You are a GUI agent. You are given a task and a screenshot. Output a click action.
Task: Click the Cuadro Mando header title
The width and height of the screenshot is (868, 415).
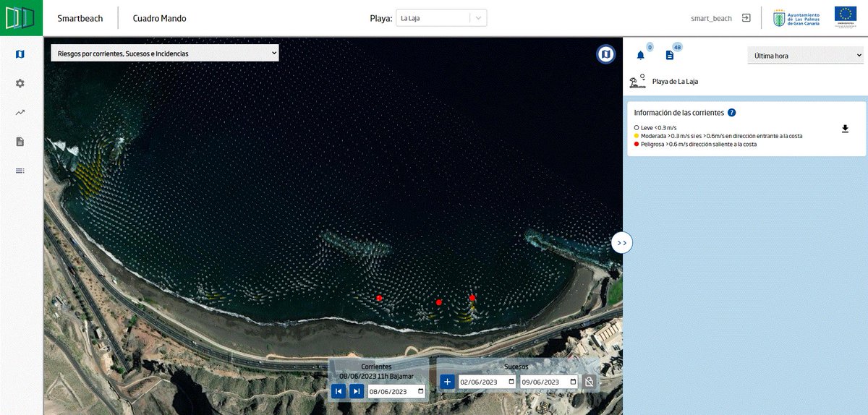click(159, 18)
